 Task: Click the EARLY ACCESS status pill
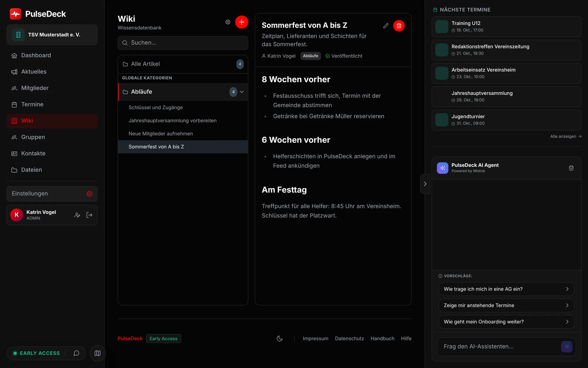click(36, 353)
